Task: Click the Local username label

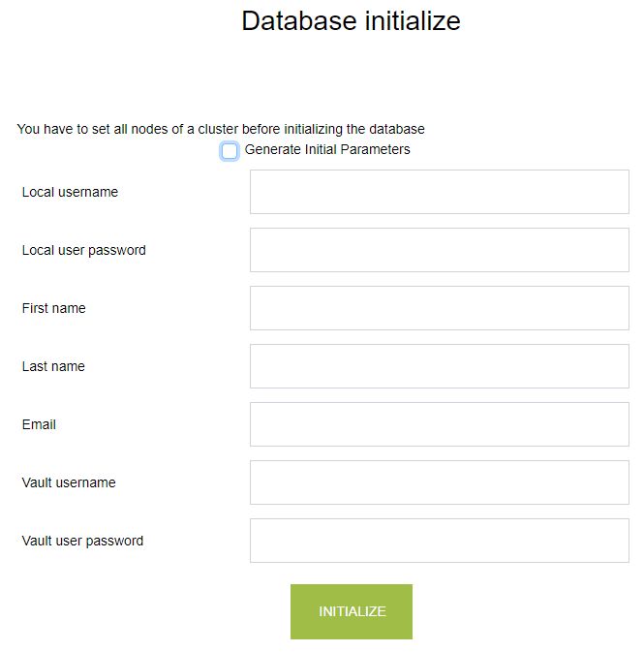Action: (x=70, y=192)
